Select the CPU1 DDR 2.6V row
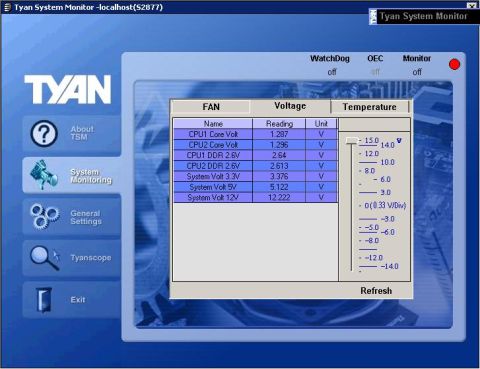The image size is (480, 369). (255, 155)
